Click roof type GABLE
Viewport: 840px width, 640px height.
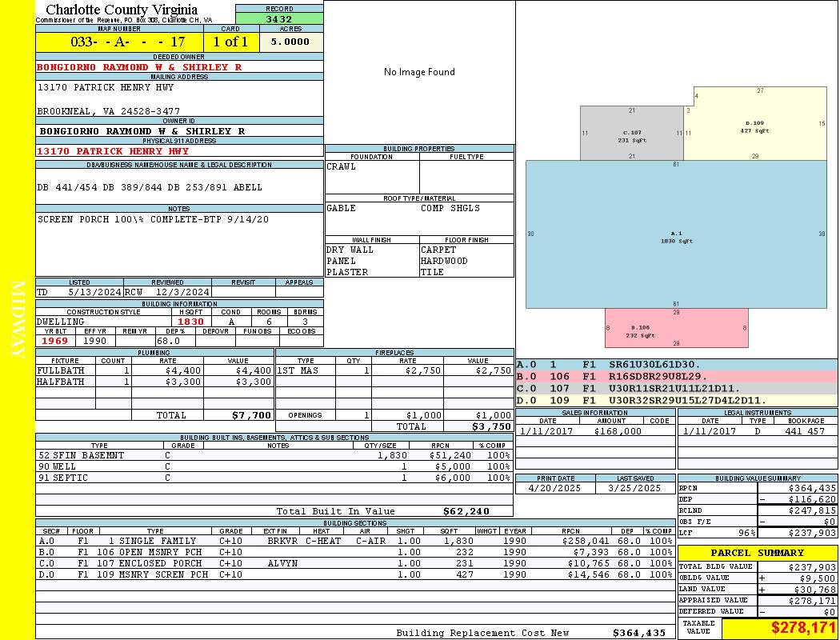(342, 208)
